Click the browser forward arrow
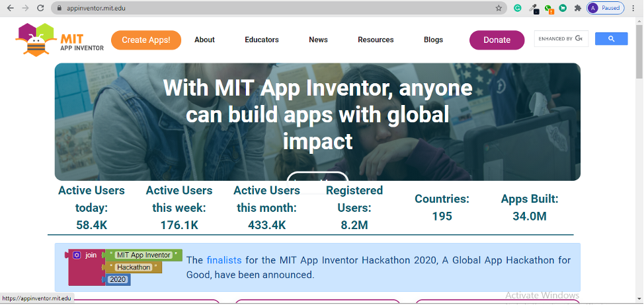The height and width of the screenshot is (305, 644). [25, 8]
